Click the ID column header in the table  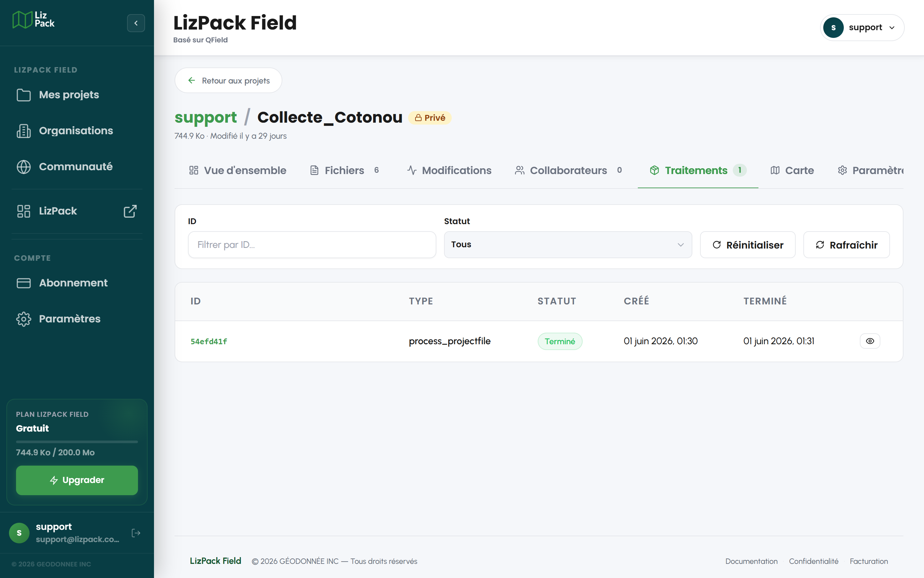pyautogui.click(x=195, y=301)
